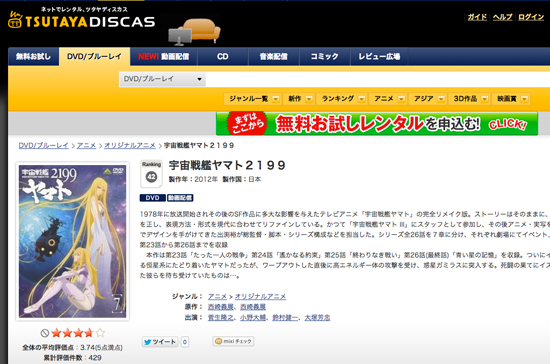Open the 音楽配信 tab
Screen dimensions: 550x364
274,56
